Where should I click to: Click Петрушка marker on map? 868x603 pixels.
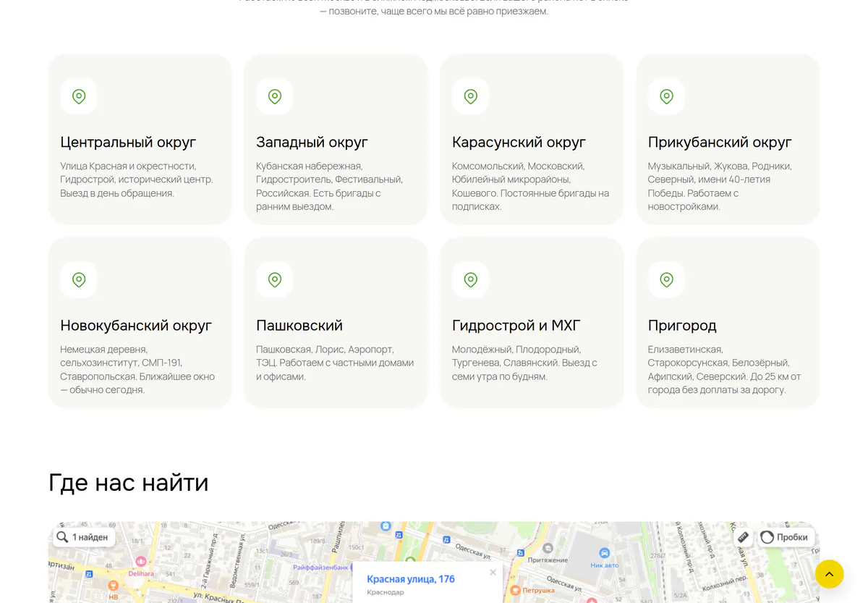tap(515, 590)
